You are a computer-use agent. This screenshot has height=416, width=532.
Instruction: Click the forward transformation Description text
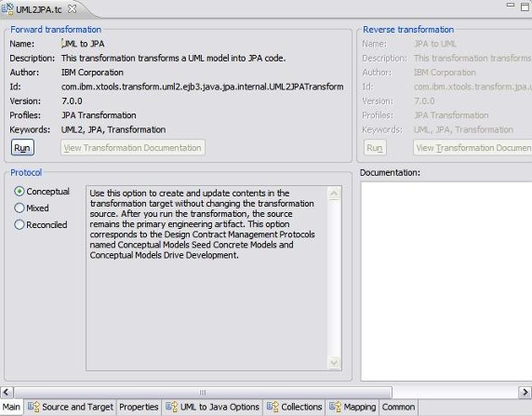tap(173, 59)
